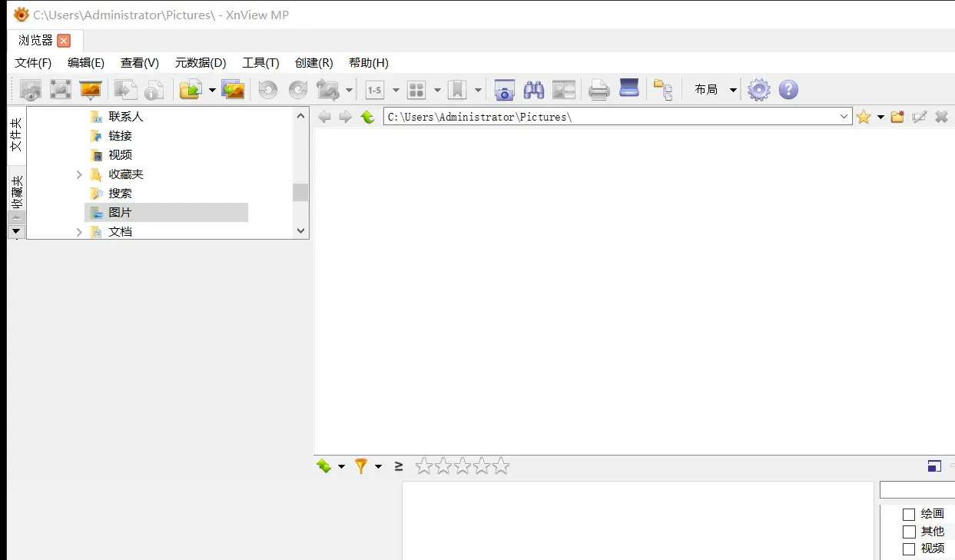This screenshot has width=955, height=560.
Task: Click the folder tree scrollbar down arrow
Action: (x=300, y=230)
